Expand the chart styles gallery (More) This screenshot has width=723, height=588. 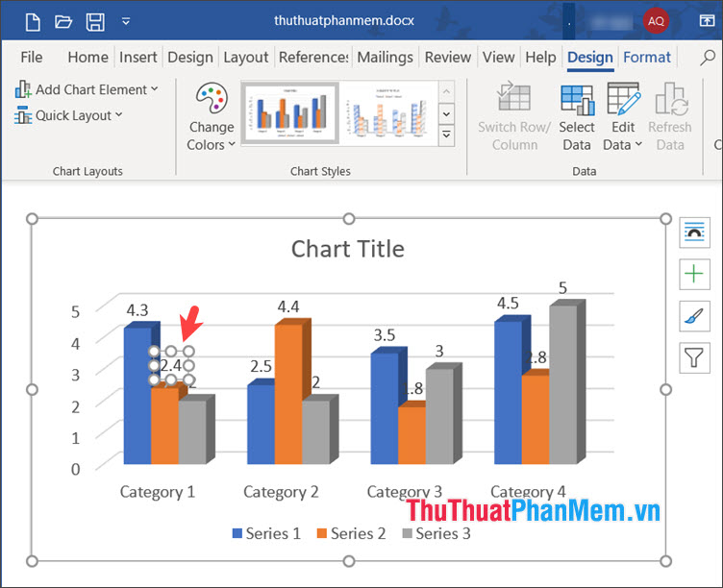[x=446, y=135]
